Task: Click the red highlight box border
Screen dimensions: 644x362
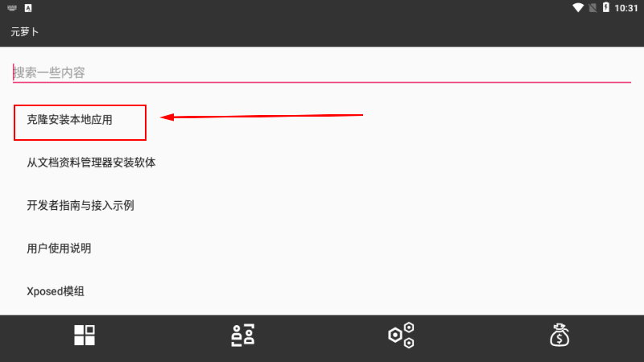Action: pos(80,105)
